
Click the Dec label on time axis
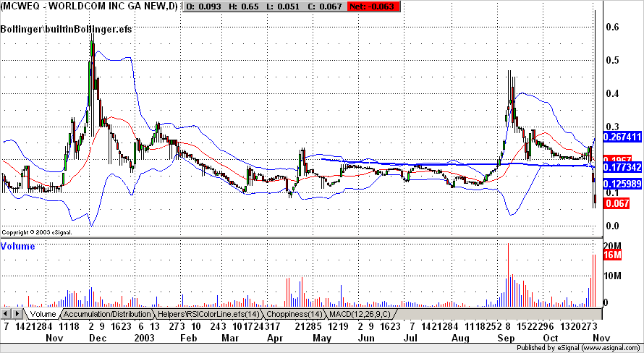[x=96, y=339]
